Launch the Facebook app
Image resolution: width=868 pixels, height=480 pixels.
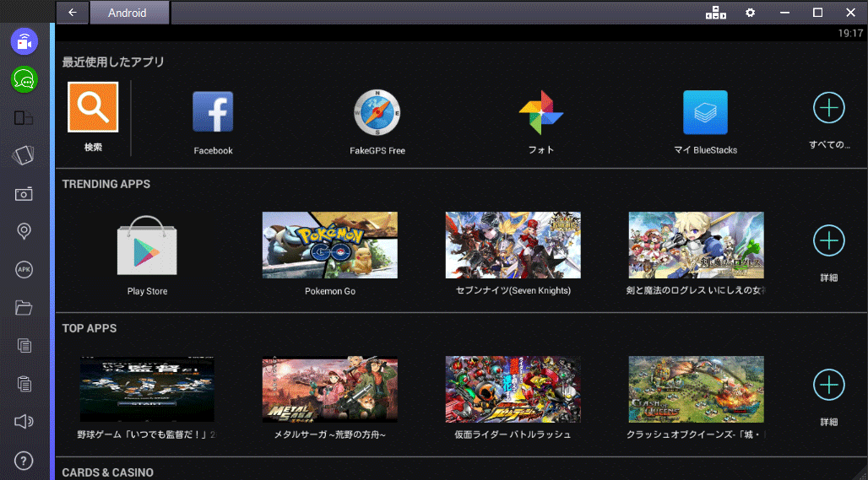coord(213,111)
